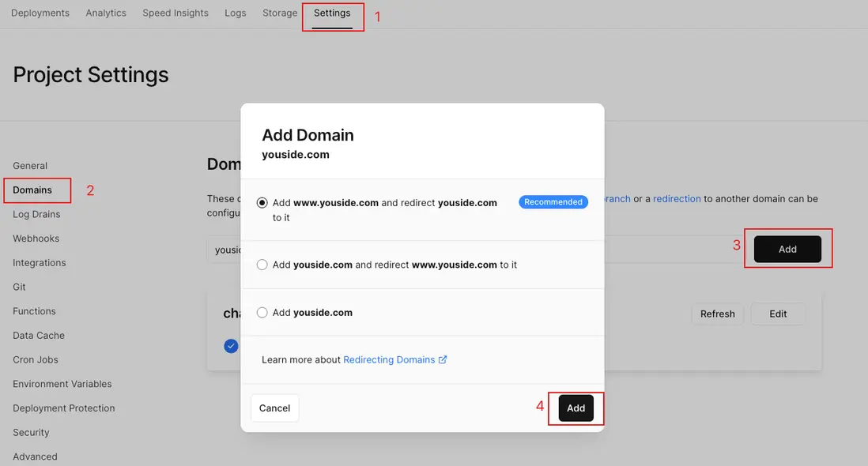The width and height of the screenshot is (868, 466).
Task: Click the blue Recommended badge
Action: point(553,201)
